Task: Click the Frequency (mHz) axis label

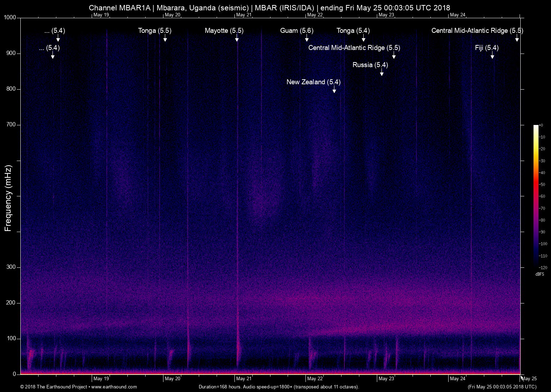Action: (8, 198)
